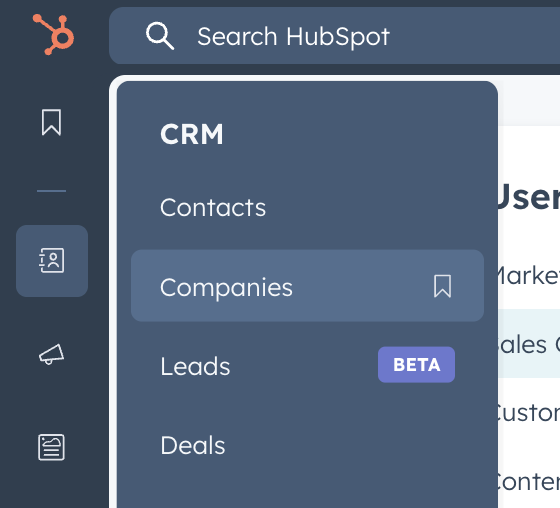Open the Marketing megaphone sidebar icon
This screenshot has height=508, width=560.
point(51,354)
